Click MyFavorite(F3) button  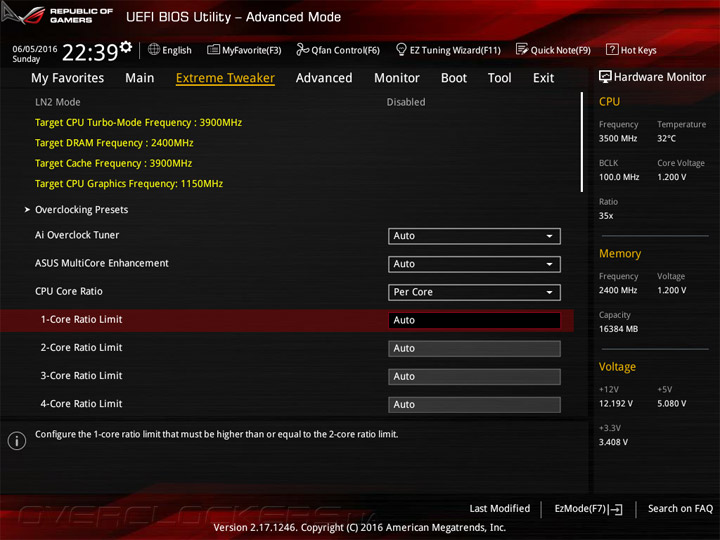pyautogui.click(x=244, y=50)
